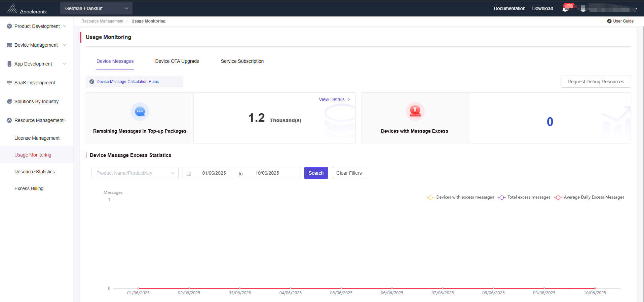Toggle Devices with excess messages legend
This screenshot has width=644, height=302.
(460, 197)
